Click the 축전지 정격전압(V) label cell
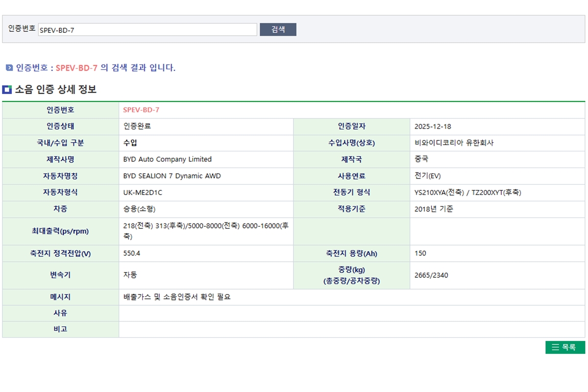Viewport: 588px width, 392px height. pyautogui.click(x=60, y=253)
